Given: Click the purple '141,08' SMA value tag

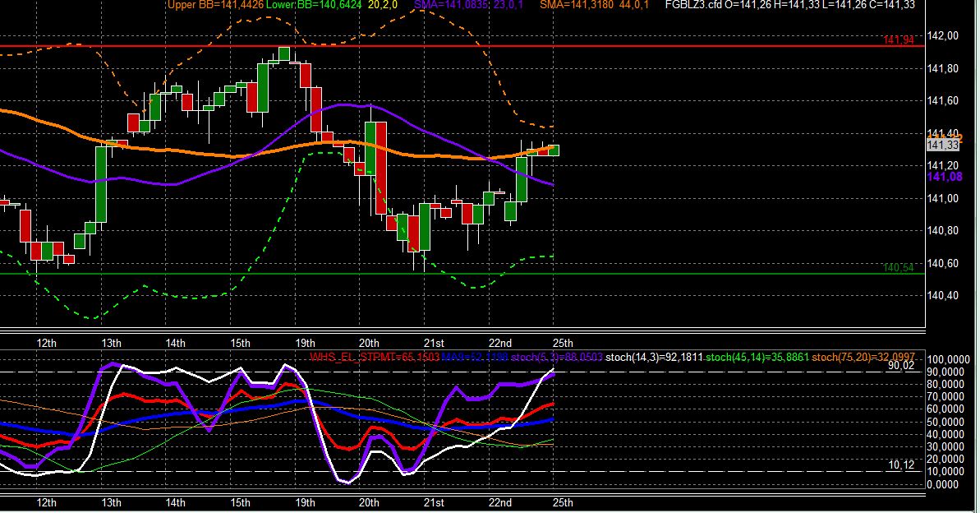Looking at the screenshot, I should point(945,177).
